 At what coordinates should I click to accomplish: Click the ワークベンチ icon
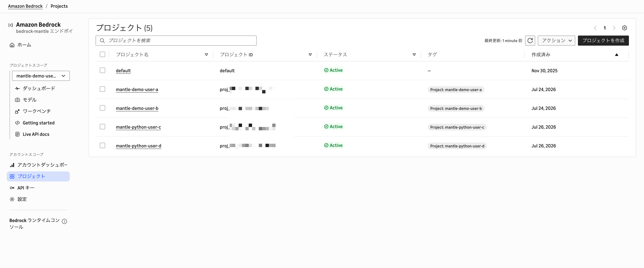[17, 112]
